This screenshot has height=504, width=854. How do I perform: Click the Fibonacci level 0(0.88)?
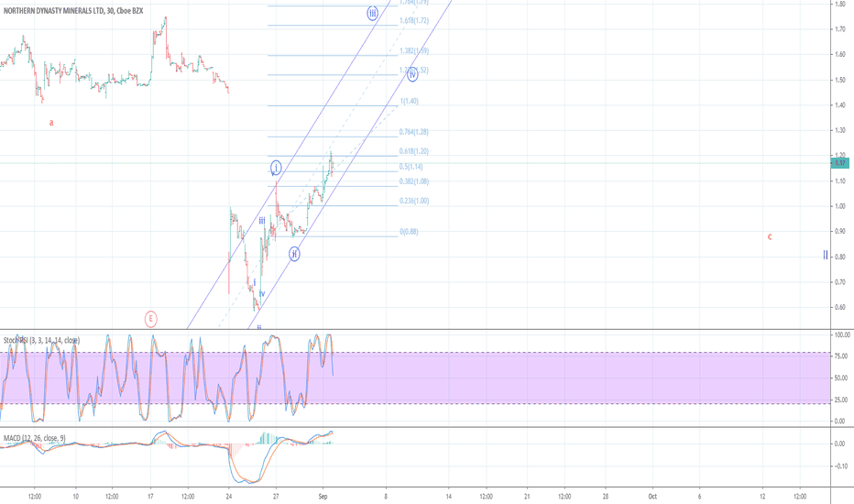click(x=409, y=232)
